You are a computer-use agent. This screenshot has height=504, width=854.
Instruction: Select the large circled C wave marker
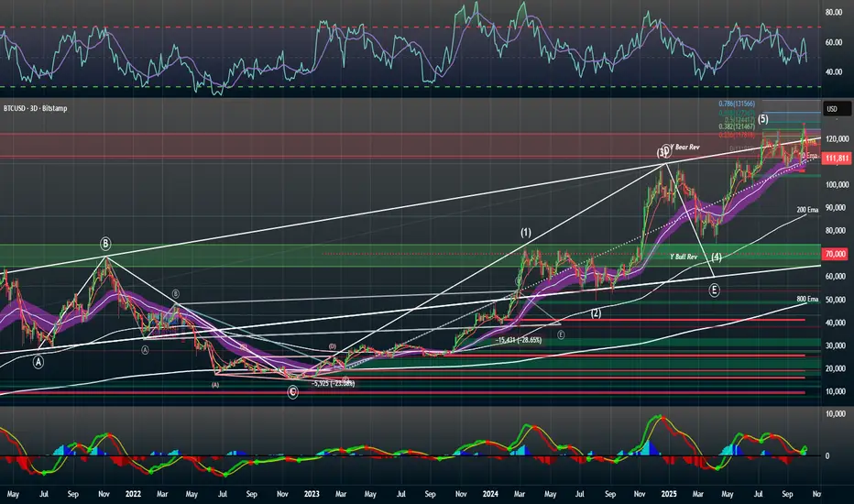pyautogui.click(x=293, y=392)
